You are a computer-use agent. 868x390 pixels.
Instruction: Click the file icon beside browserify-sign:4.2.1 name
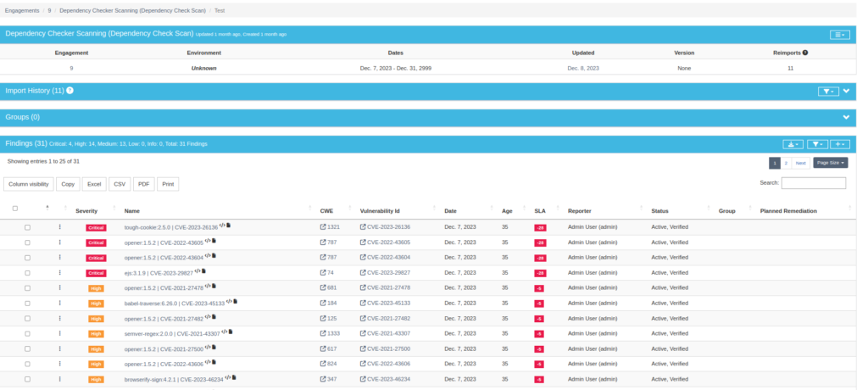point(234,377)
